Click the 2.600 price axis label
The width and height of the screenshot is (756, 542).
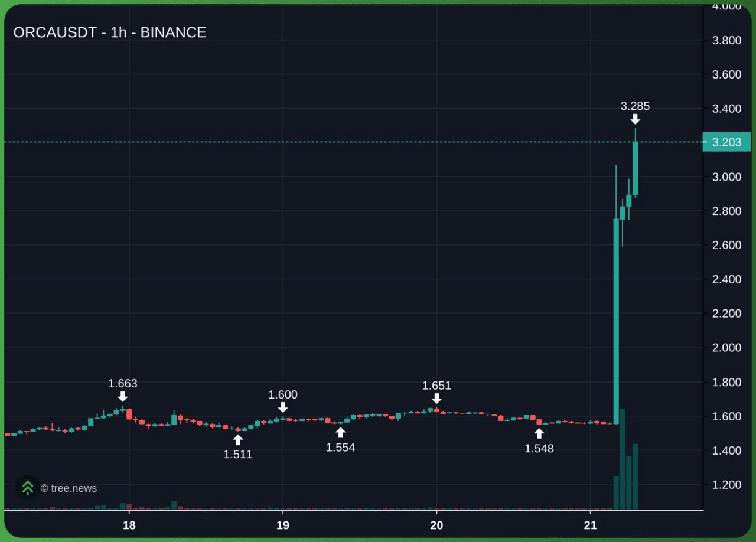click(726, 245)
